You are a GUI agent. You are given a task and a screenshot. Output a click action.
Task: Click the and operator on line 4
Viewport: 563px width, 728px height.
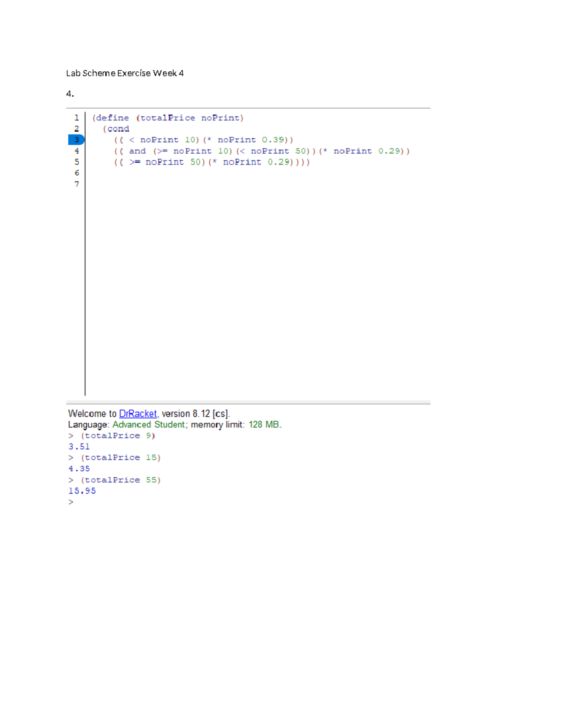(x=138, y=150)
